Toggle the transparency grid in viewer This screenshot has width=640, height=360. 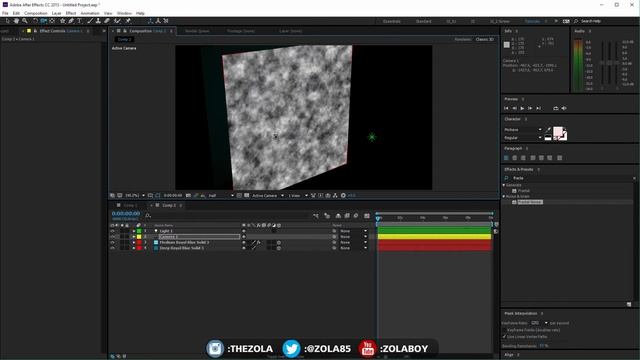tap(247, 196)
